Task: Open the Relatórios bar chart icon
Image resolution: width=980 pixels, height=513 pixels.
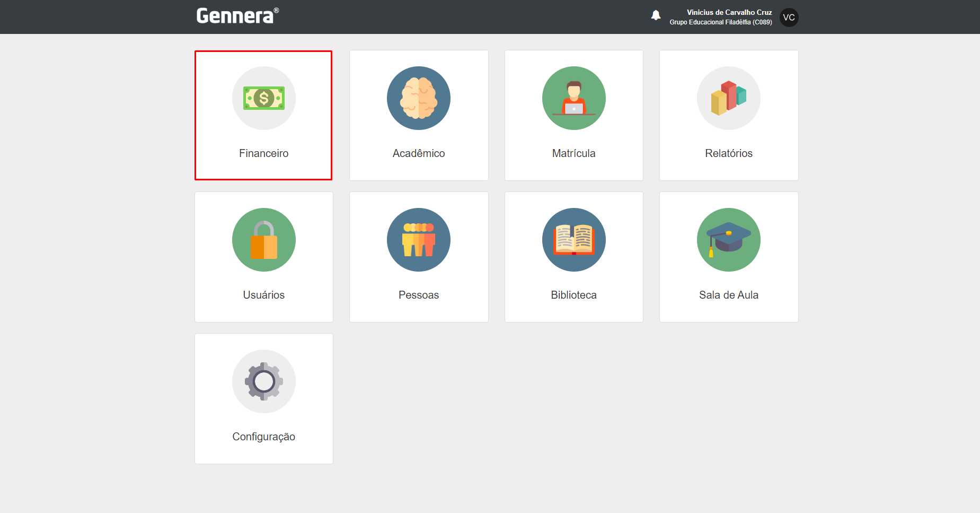Action: (x=728, y=98)
